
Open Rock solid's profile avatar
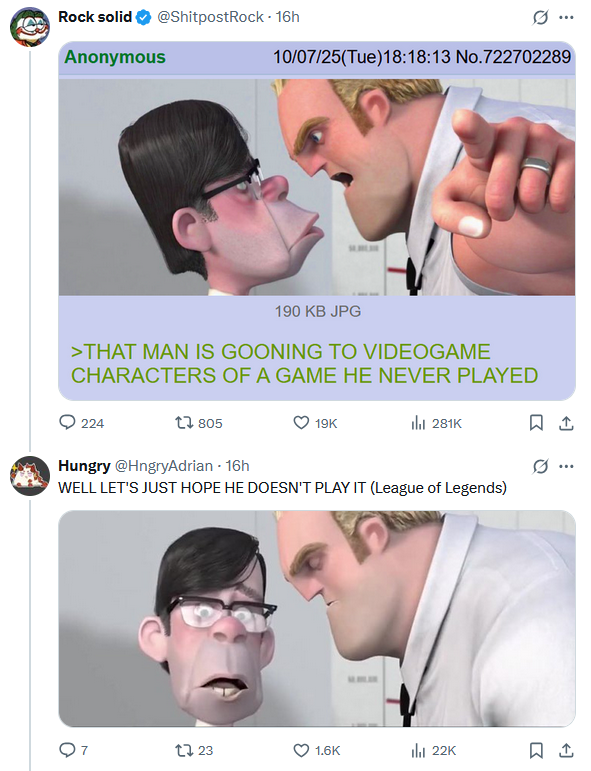coord(30,27)
